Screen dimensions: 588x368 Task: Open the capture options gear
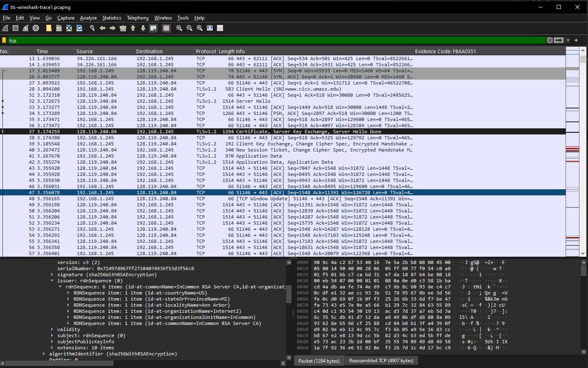click(x=36, y=28)
